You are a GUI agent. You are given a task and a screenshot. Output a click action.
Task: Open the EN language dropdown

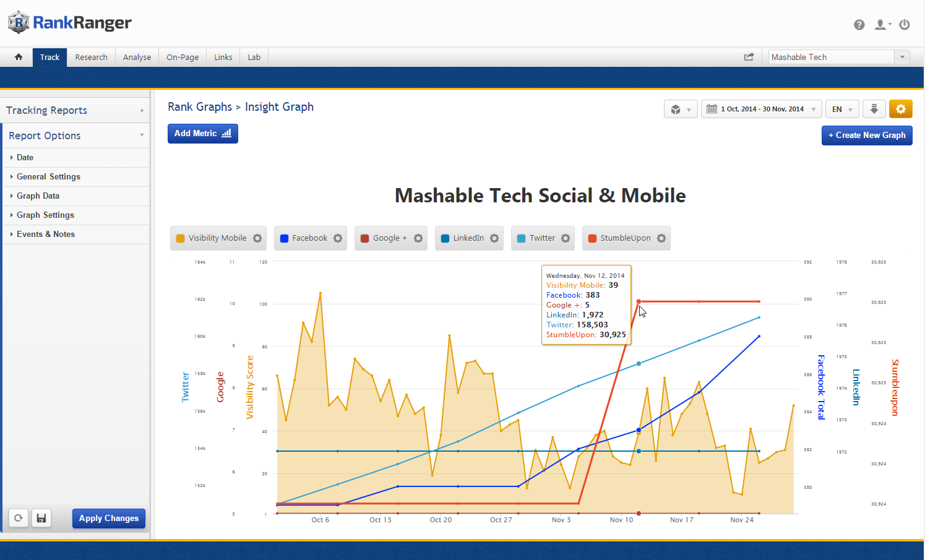(x=841, y=110)
